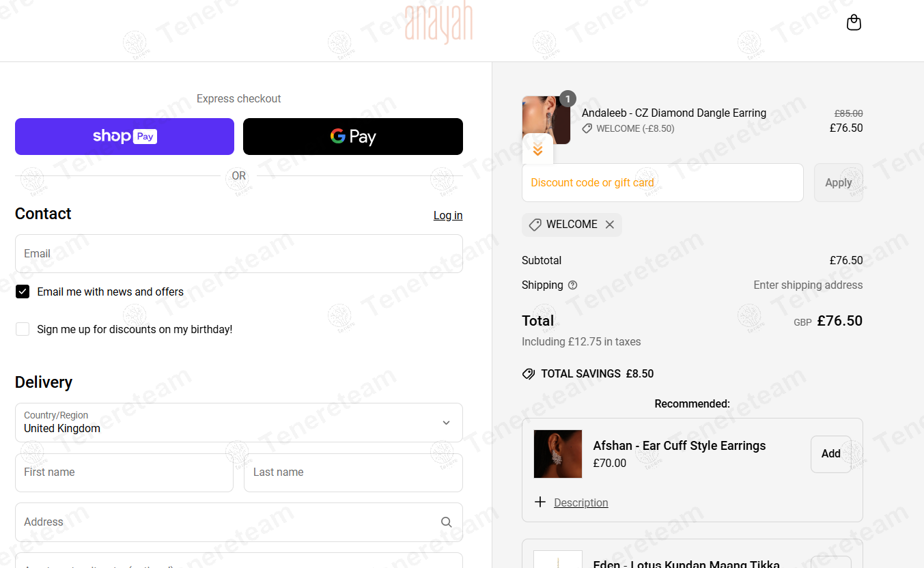Add Afshan Ear Cuff Style Earrings
This screenshot has height=568, width=924.
[x=830, y=454]
